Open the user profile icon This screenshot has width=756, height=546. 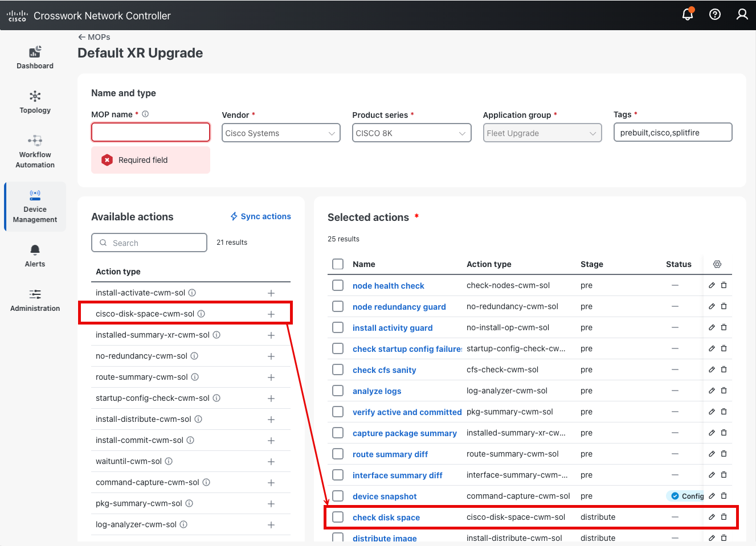pyautogui.click(x=742, y=15)
